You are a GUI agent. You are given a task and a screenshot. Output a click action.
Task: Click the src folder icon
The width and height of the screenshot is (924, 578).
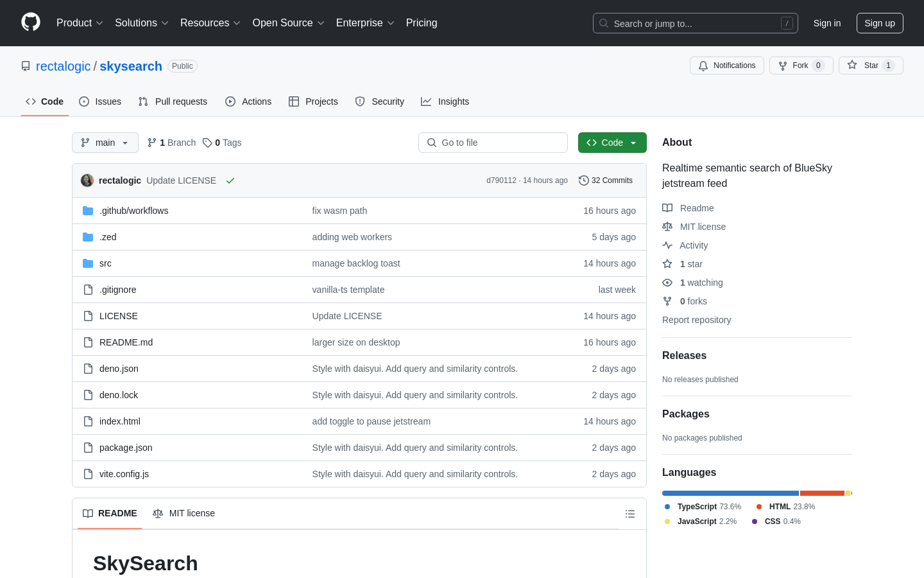pos(88,263)
